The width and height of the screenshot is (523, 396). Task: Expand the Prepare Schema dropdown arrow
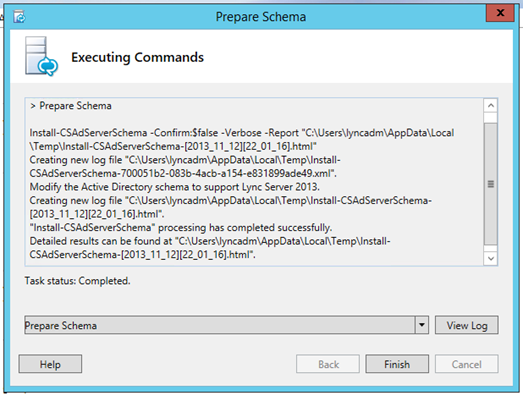click(422, 325)
